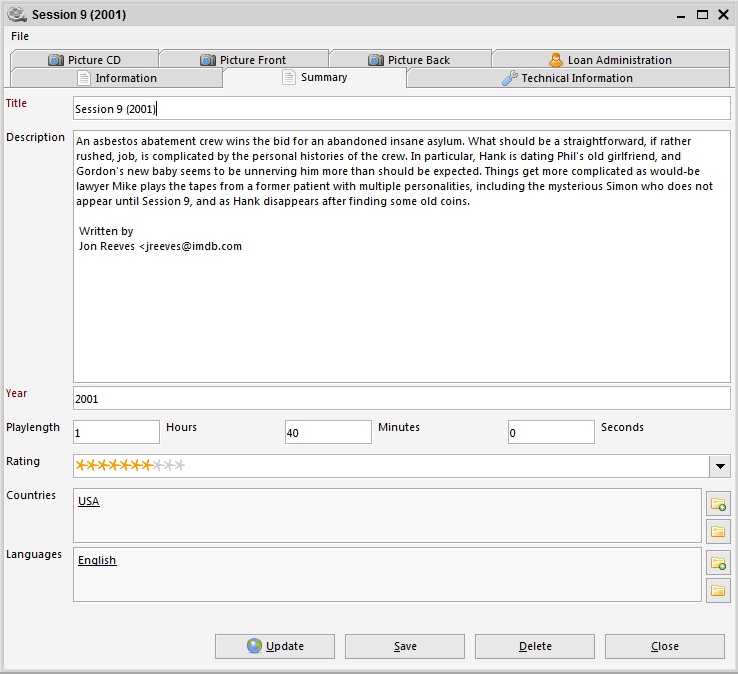738x674 pixels.
Task: Click the plain folder icon beside Countries
Action: click(718, 531)
